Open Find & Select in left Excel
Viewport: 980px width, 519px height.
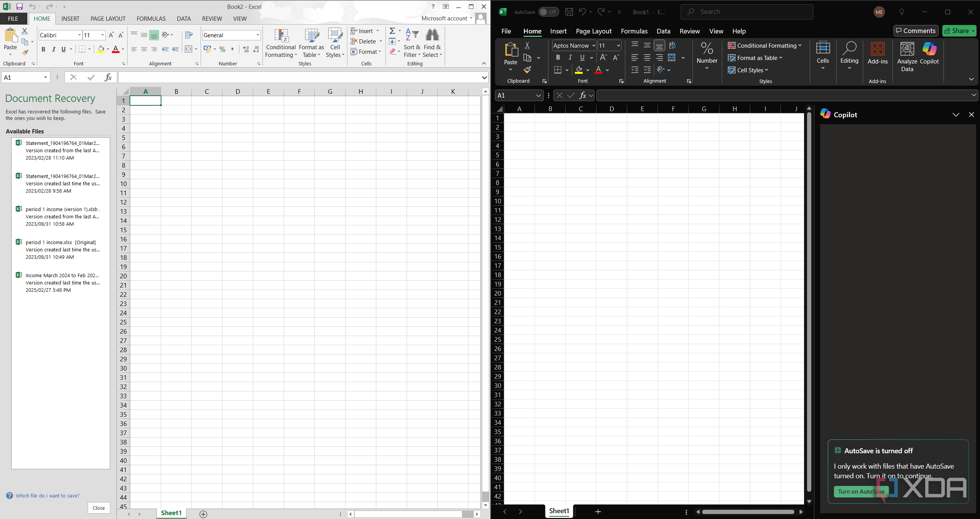(433, 43)
